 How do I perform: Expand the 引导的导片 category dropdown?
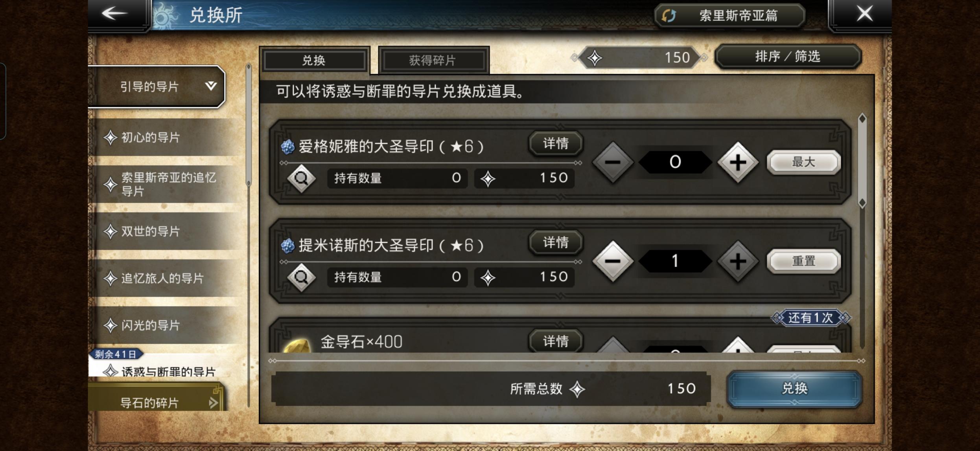click(157, 86)
